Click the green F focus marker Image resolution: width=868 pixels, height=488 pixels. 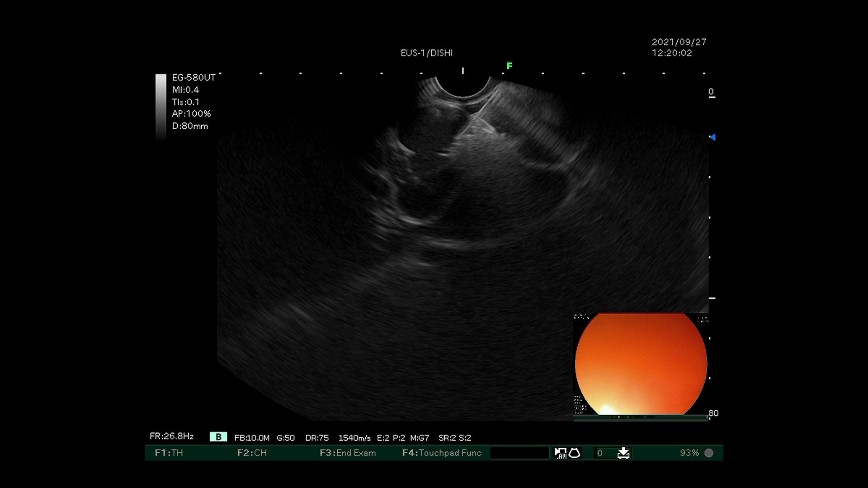509,66
